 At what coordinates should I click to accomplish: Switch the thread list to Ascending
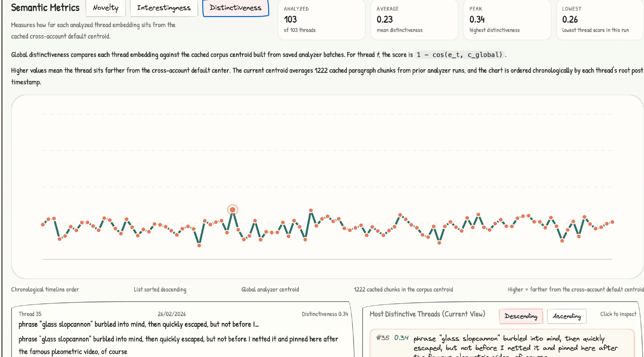(566, 316)
